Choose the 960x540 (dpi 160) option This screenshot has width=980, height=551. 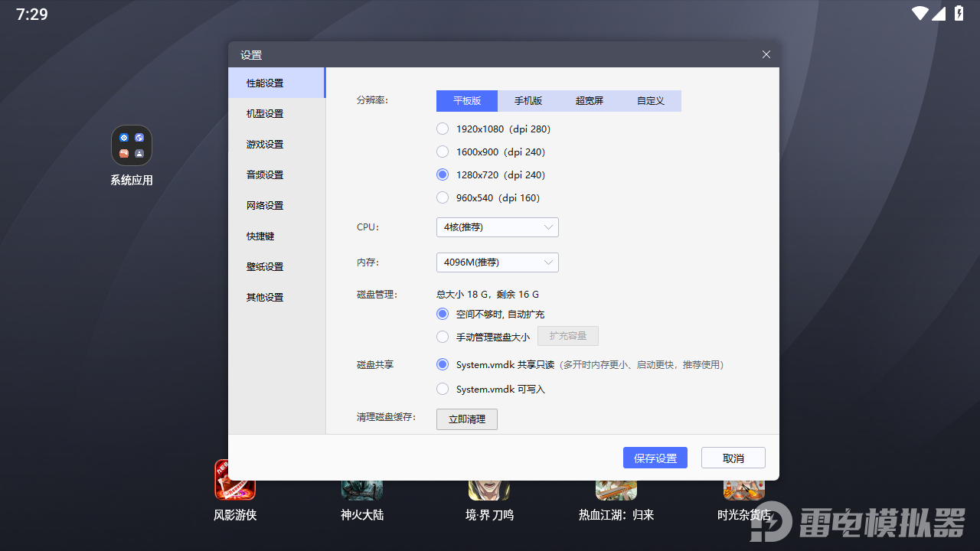[443, 197]
